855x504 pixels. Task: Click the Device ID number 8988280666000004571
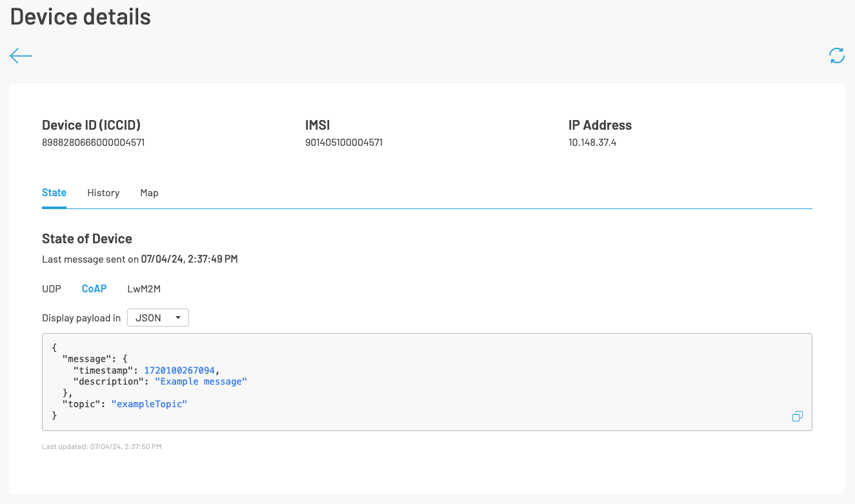tap(93, 143)
